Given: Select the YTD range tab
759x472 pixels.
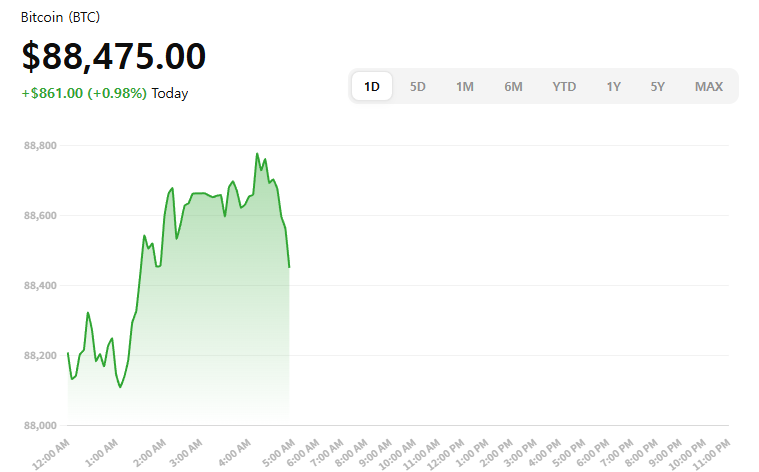Looking at the screenshot, I should (x=564, y=86).
